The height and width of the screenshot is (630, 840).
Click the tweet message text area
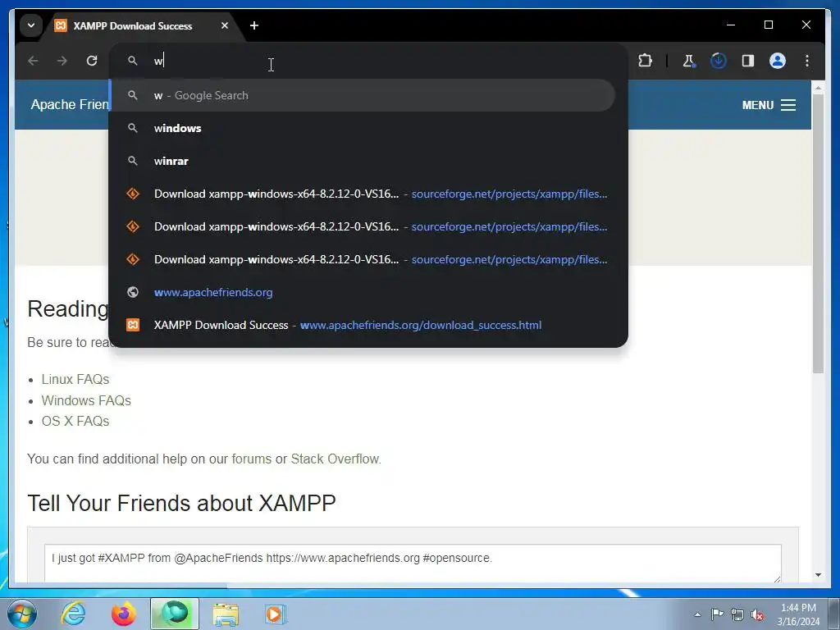pyautogui.click(x=413, y=563)
